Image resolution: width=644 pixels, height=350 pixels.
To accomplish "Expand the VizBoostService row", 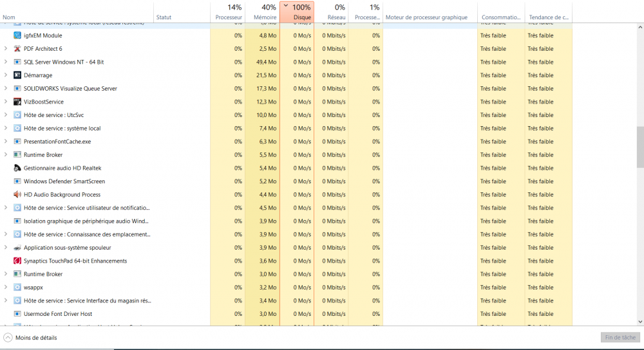I will tap(5, 102).
